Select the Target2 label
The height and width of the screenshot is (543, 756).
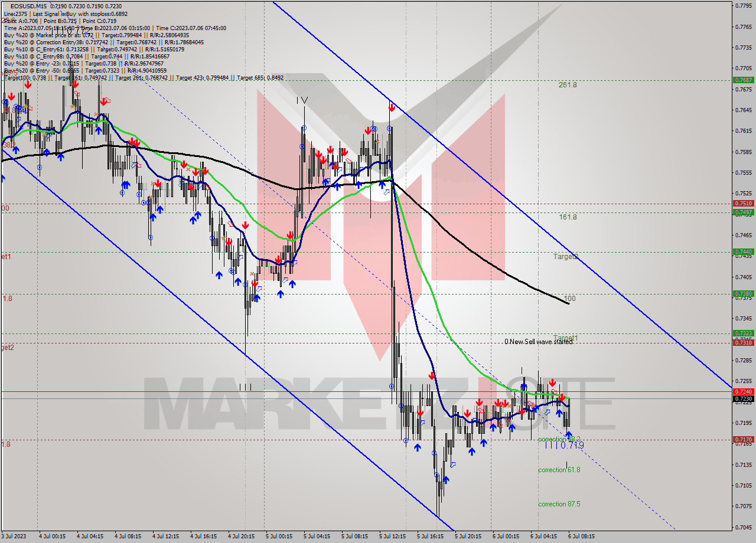point(566,257)
